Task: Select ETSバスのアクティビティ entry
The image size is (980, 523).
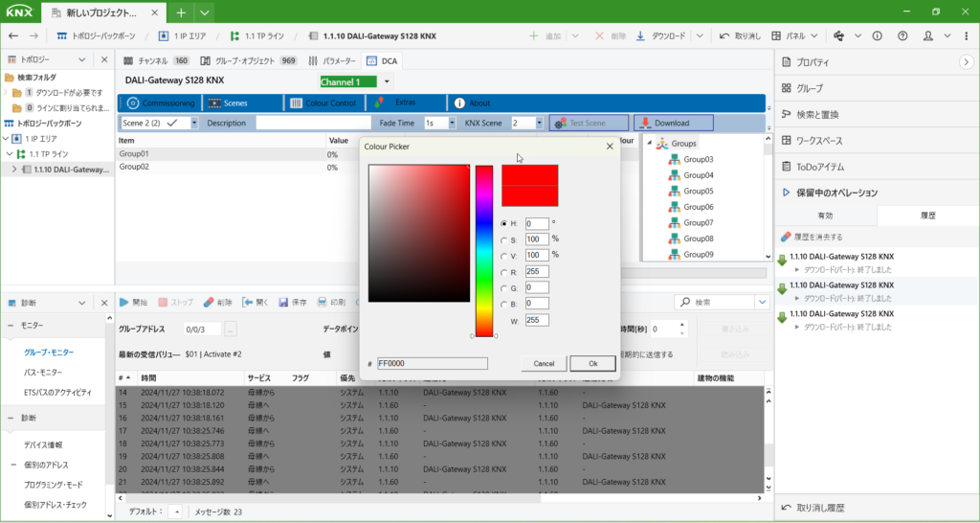Action: [57, 393]
